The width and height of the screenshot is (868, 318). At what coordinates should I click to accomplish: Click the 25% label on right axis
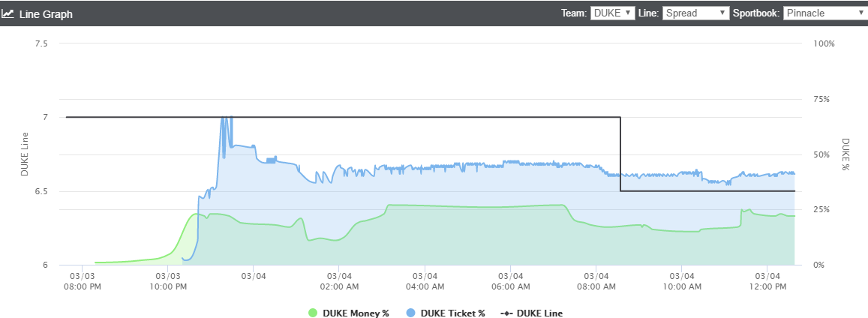coord(822,209)
